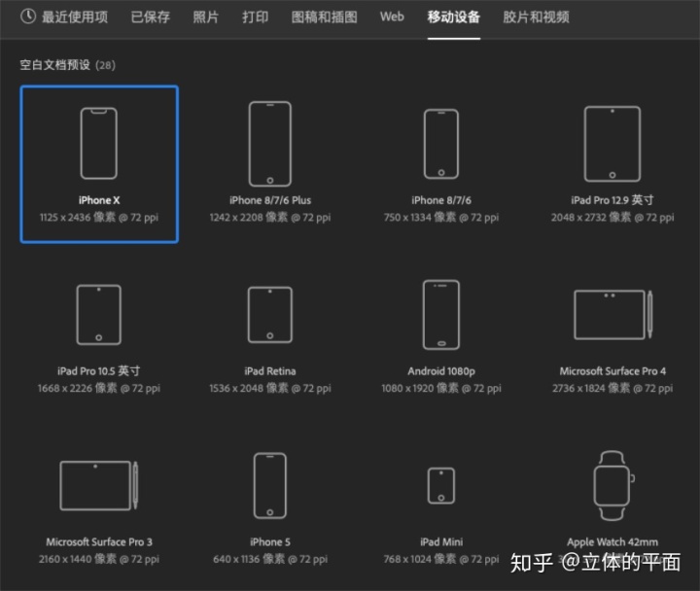Select the iPad Retina device icon
Screen dimensions: 700x591
coord(270,315)
